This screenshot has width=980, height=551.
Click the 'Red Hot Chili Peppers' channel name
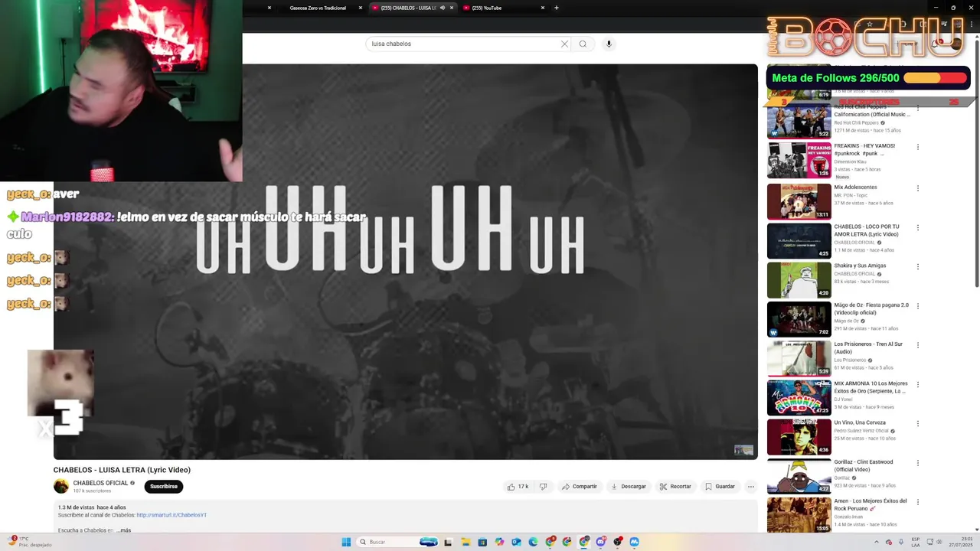[856, 122]
